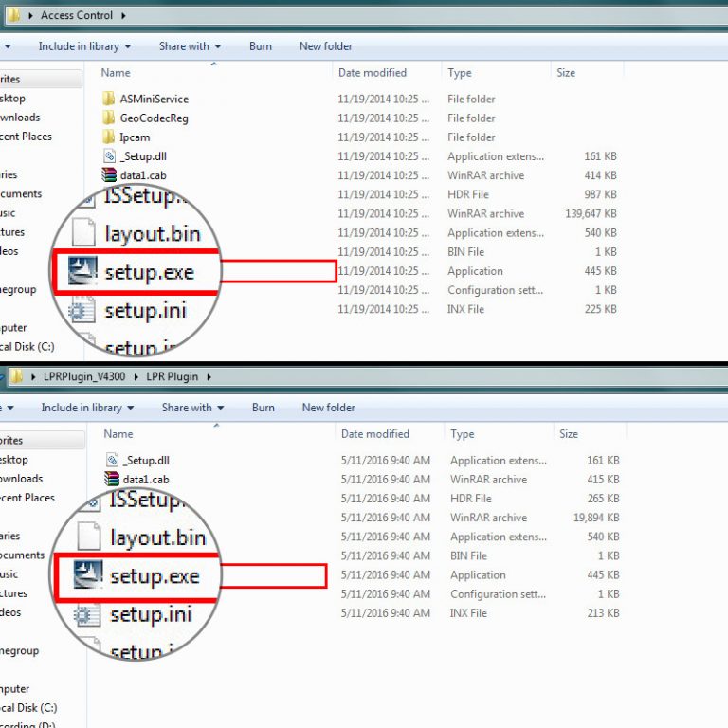Viewport: 728px width, 728px height.
Task: Select the GeoCodecReg folder name
Action: tap(155, 118)
